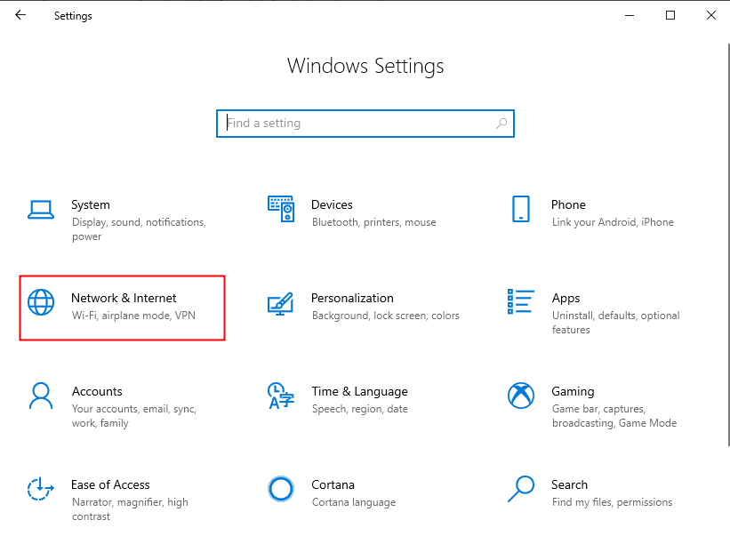Open the Cortana settings title
This screenshot has width=730, height=560.
[x=333, y=485]
